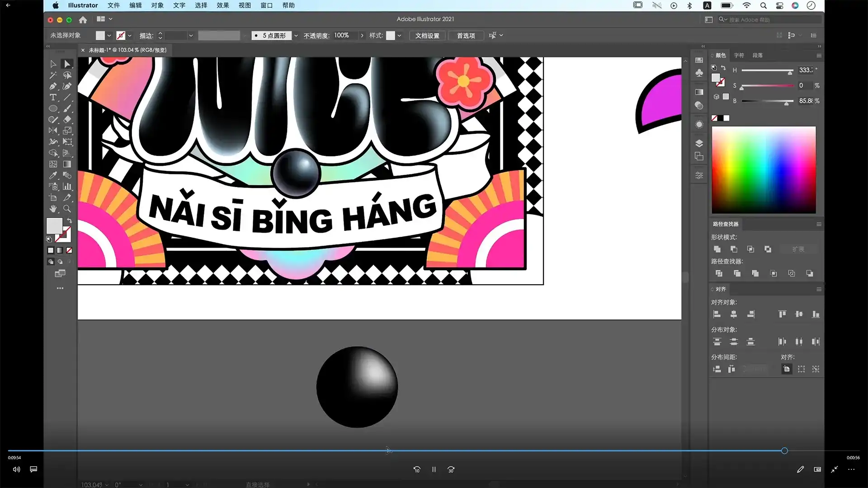Click horizontal align center icon
The image size is (868, 488).
[734, 314]
